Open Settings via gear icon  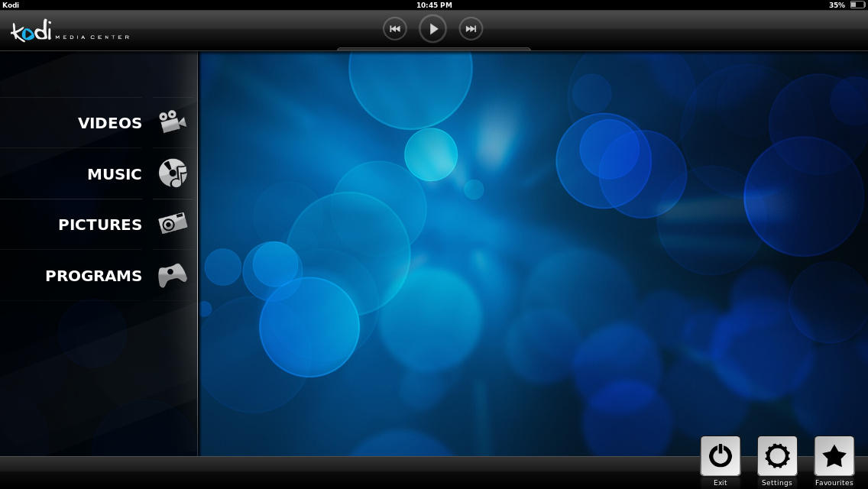coord(777,456)
